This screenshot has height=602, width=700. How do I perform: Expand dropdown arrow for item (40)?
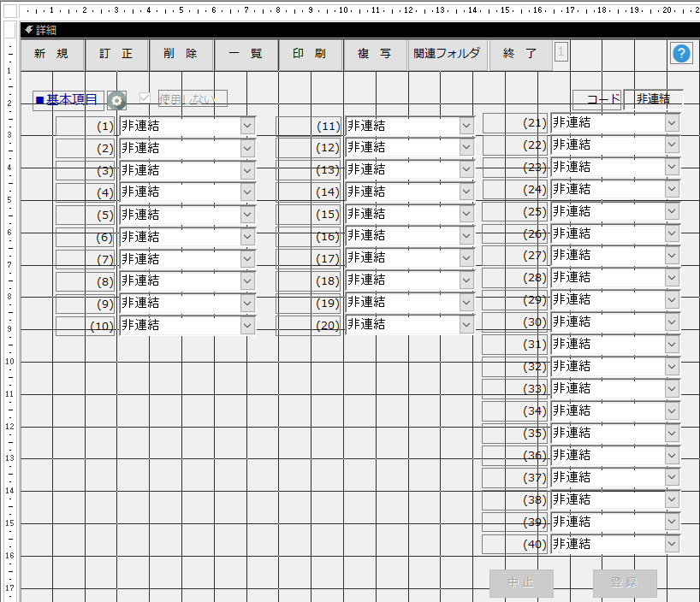672,544
